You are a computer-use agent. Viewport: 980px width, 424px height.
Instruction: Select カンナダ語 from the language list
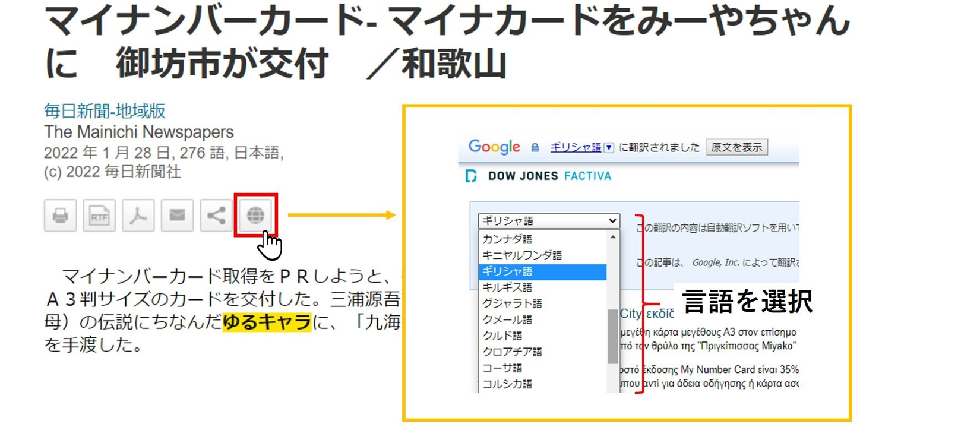coord(507,239)
